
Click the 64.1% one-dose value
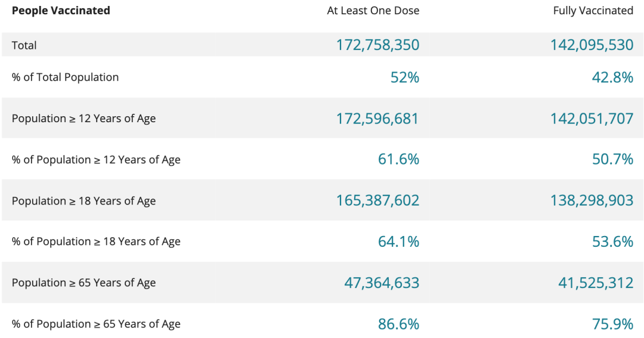(x=398, y=242)
